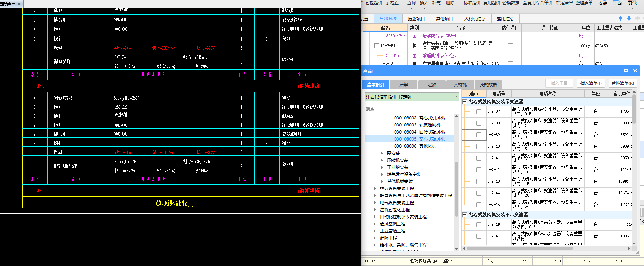This screenshot has height=266, width=644.
Task: Click the 搜索 input field
Action: pyautogui.click(x=412, y=108)
